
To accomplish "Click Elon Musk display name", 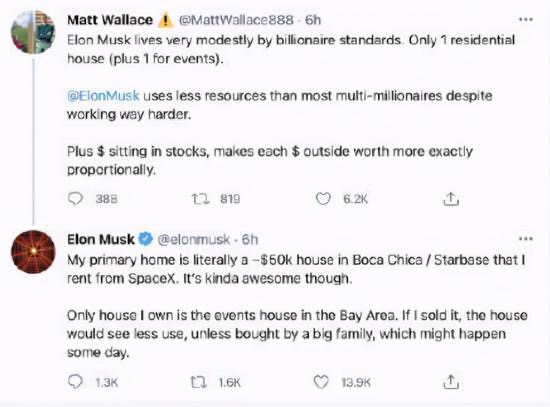I will pyautogui.click(x=101, y=240).
